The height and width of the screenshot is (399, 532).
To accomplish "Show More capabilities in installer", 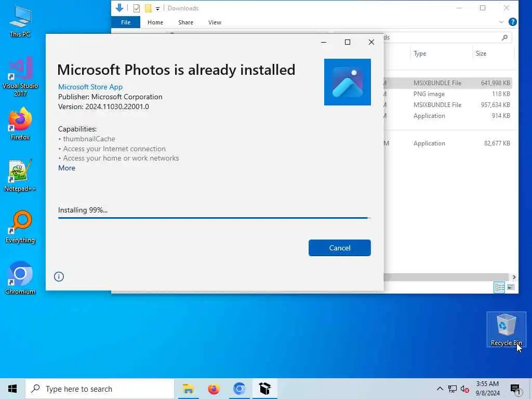I will coord(66,168).
